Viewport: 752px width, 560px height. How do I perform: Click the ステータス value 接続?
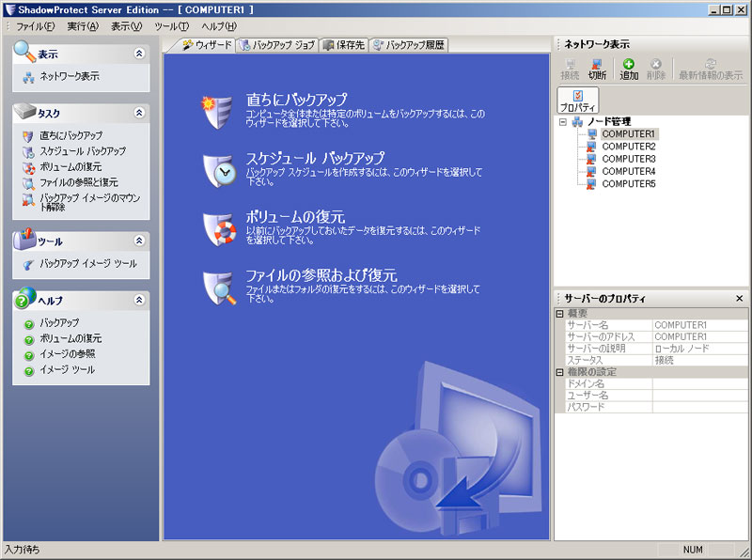664,360
